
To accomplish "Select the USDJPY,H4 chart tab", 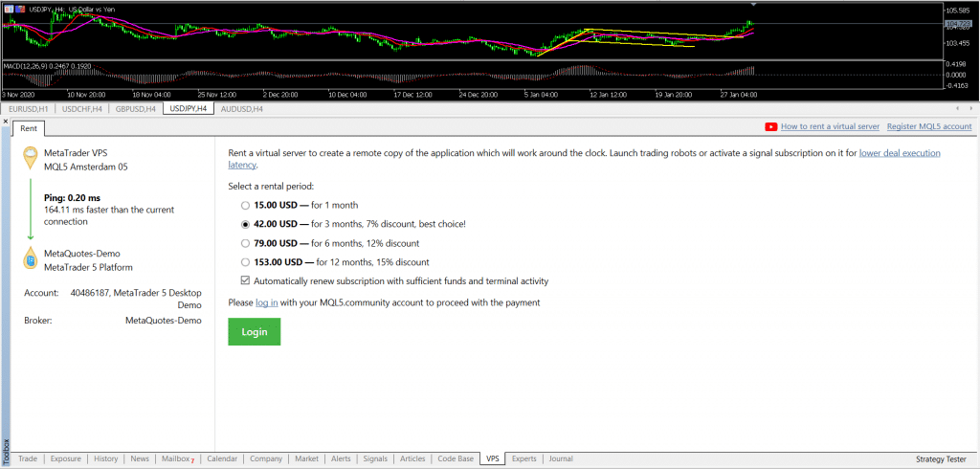I will tap(189, 109).
